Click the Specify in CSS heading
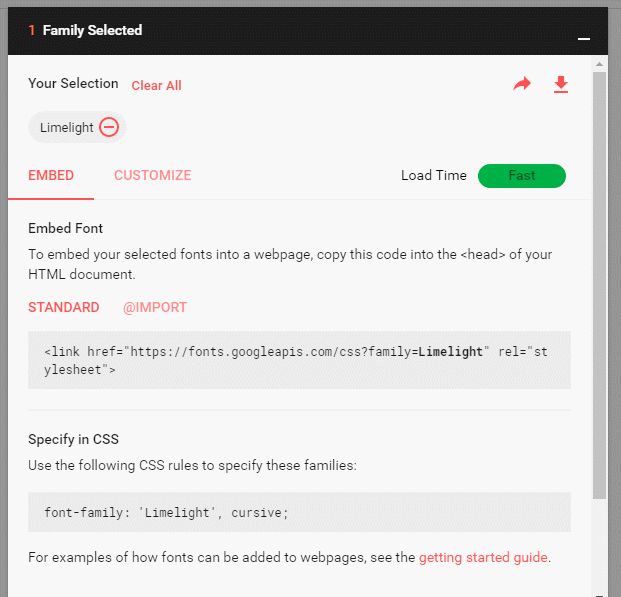This screenshot has width=621, height=597. (x=73, y=439)
